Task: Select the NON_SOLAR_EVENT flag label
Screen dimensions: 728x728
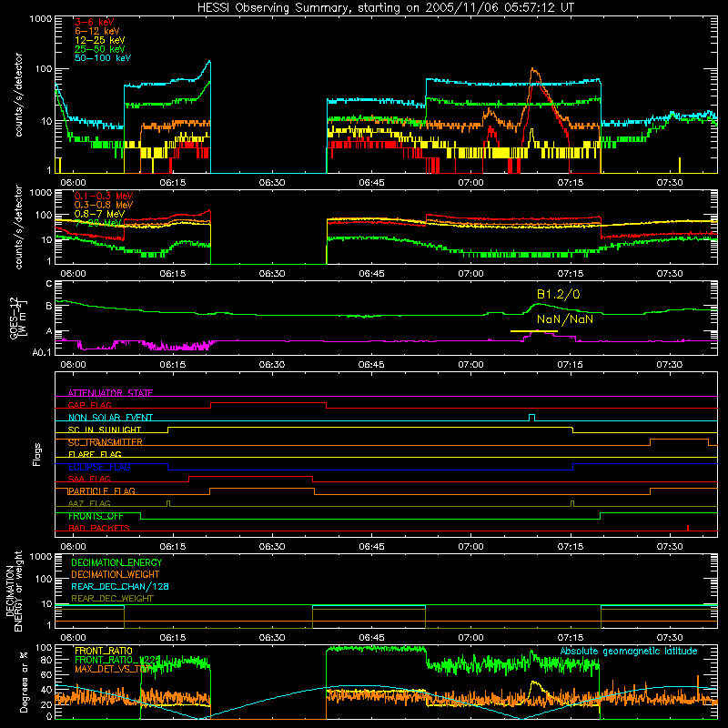Action: (110, 418)
